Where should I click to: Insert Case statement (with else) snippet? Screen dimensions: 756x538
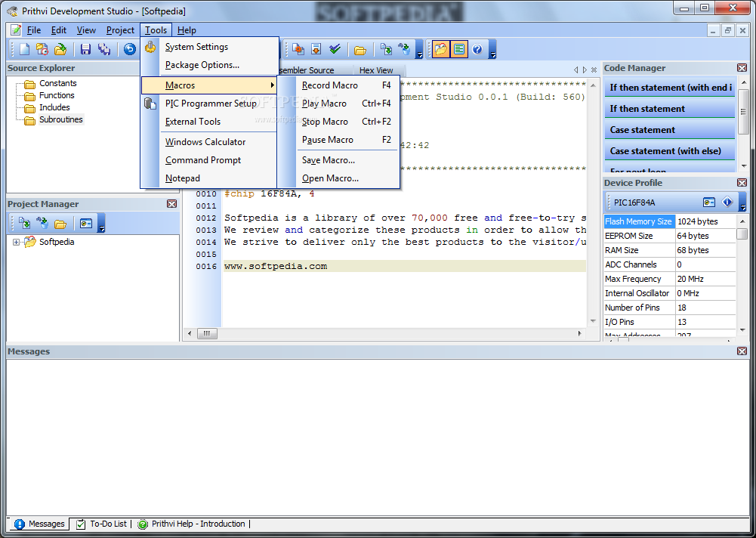click(x=670, y=151)
